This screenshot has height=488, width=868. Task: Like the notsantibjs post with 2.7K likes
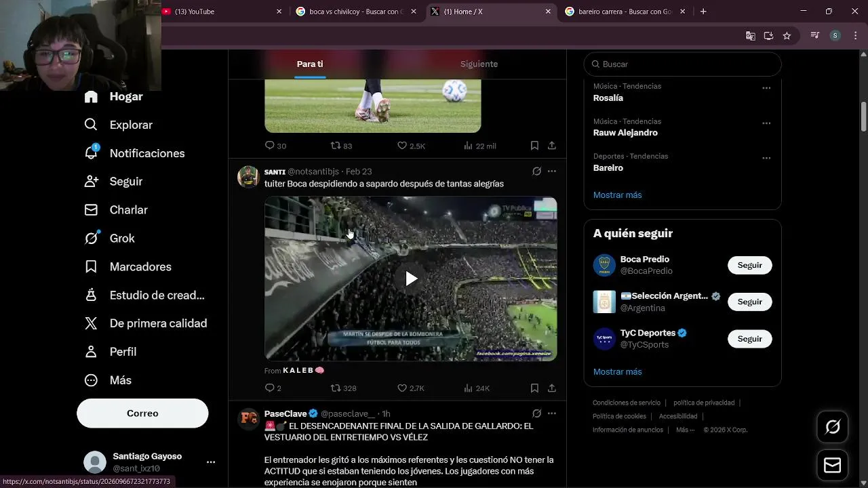pyautogui.click(x=410, y=388)
